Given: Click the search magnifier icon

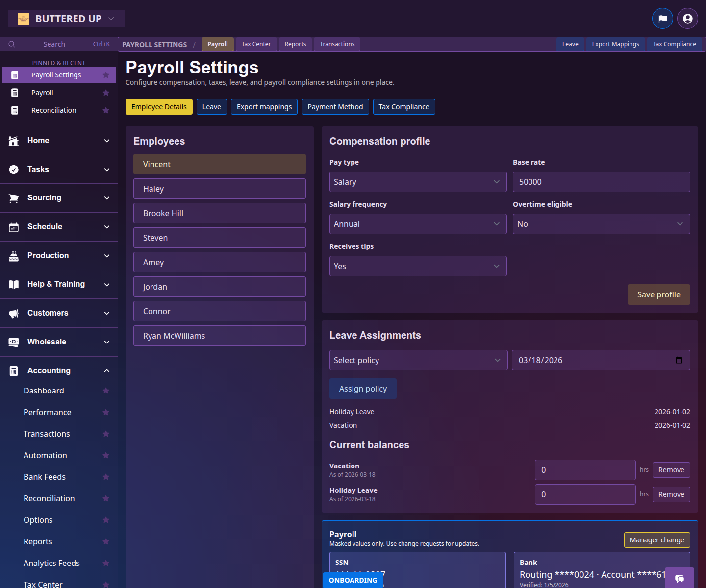Looking at the screenshot, I should (x=12, y=44).
